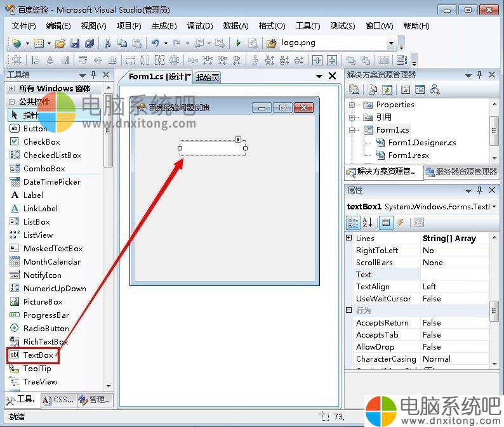Click the View Class Diagram icon
504x427 pixels.
click(435, 89)
